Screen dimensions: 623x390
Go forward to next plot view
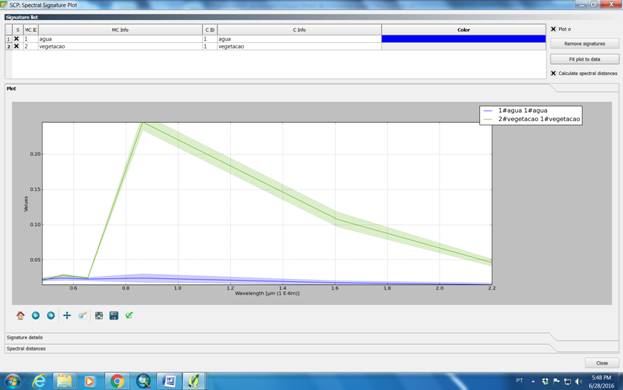pyautogui.click(x=51, y=315)
